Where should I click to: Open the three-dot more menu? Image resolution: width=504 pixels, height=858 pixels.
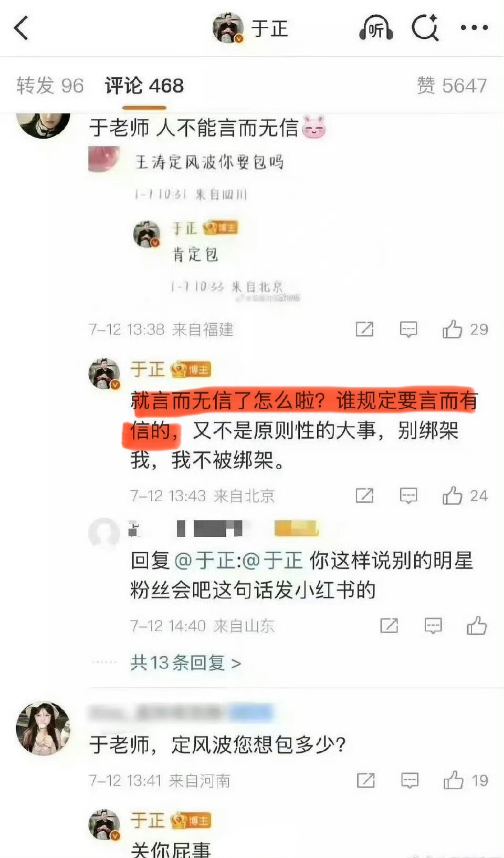coord(474,28)
